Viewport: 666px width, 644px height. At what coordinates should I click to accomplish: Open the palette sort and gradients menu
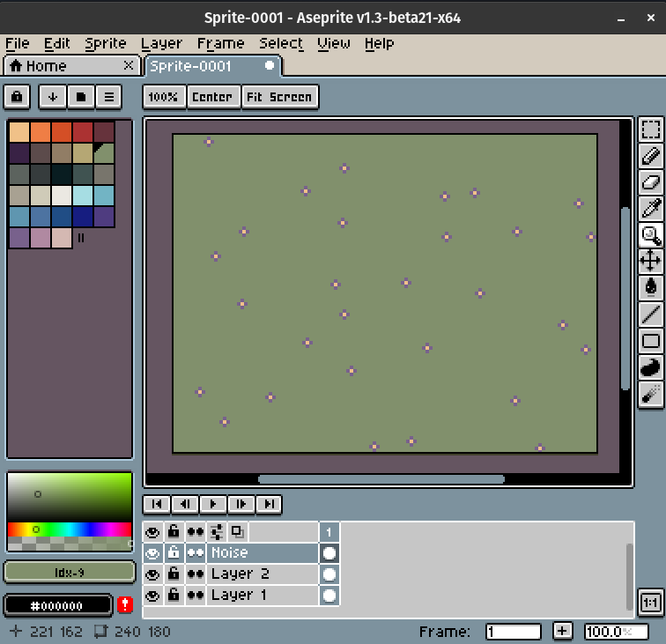[x=53, y=97]
